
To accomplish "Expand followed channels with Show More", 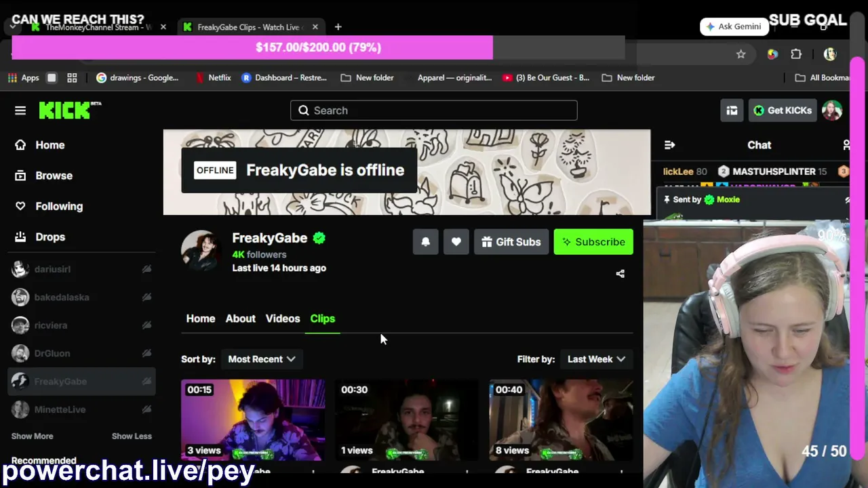I will [32, 436].
